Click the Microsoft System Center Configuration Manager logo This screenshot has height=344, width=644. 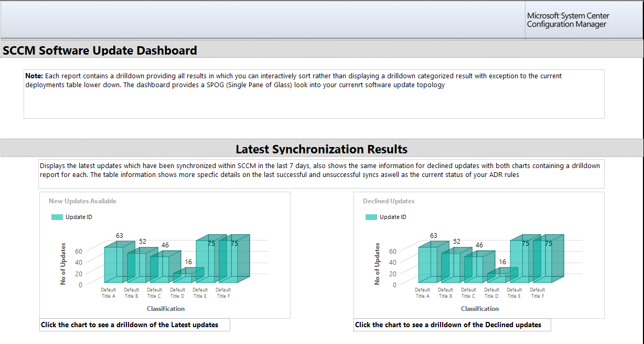pos(568,19)
